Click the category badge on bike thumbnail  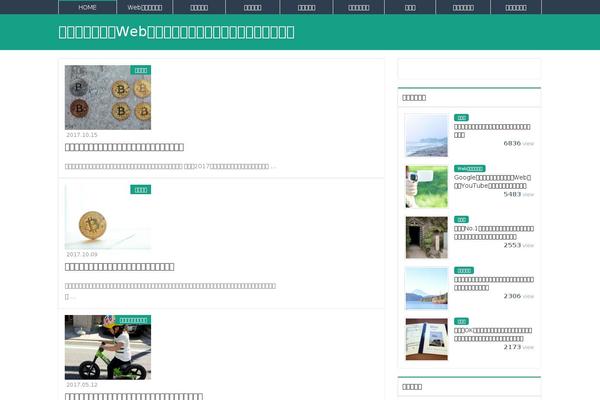[133, 320]
